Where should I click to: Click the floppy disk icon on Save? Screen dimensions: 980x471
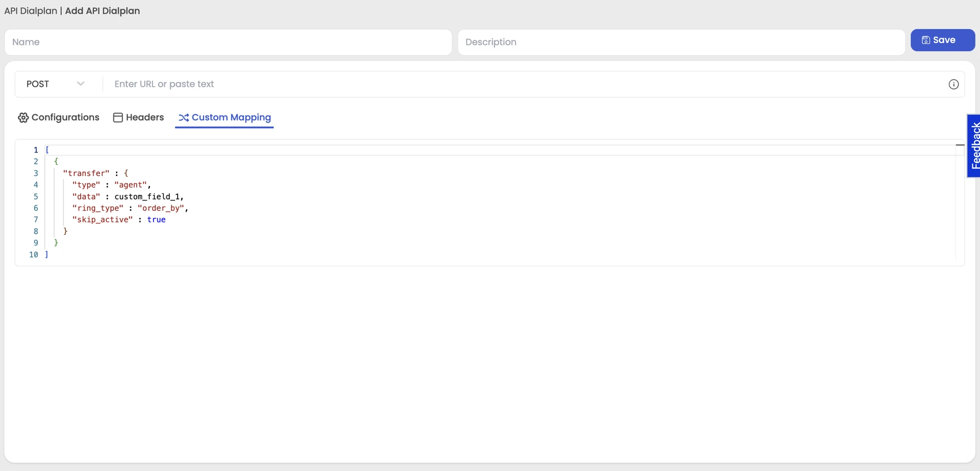pyautogui.click(x=925, y=40)
